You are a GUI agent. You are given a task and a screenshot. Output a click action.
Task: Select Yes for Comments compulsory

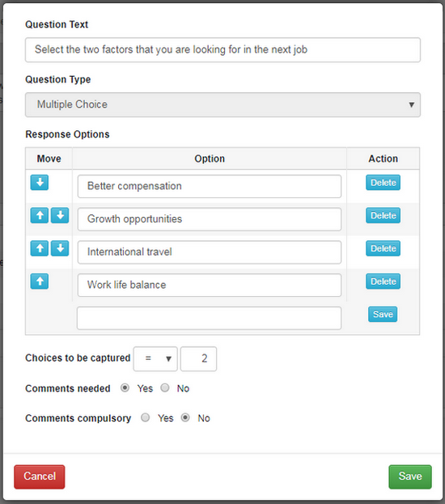[146, 417]
